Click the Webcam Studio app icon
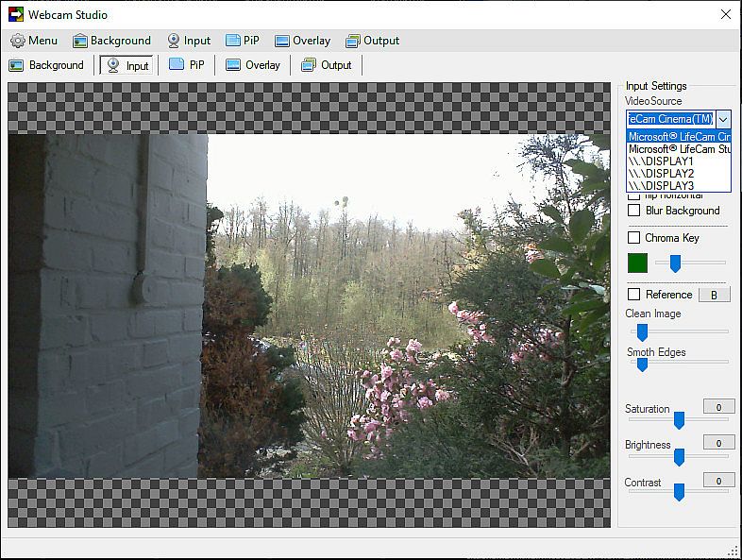The height and width of the screenshot is (560, 742). point(16,15)
